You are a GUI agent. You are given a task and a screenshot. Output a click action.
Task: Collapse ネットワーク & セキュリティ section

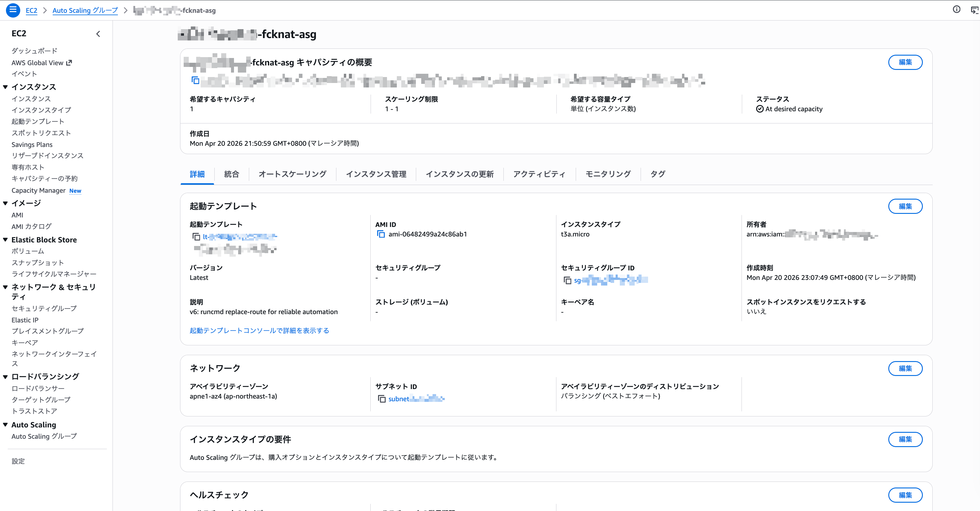pos(5,287)
